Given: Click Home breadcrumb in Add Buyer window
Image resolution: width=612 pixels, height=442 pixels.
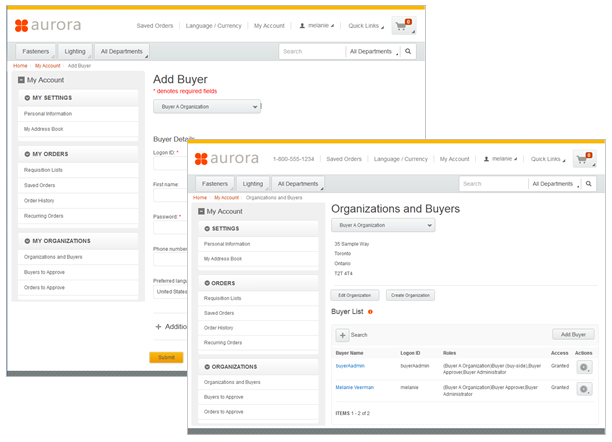Looking at the screenshot, I should [20, 66].
